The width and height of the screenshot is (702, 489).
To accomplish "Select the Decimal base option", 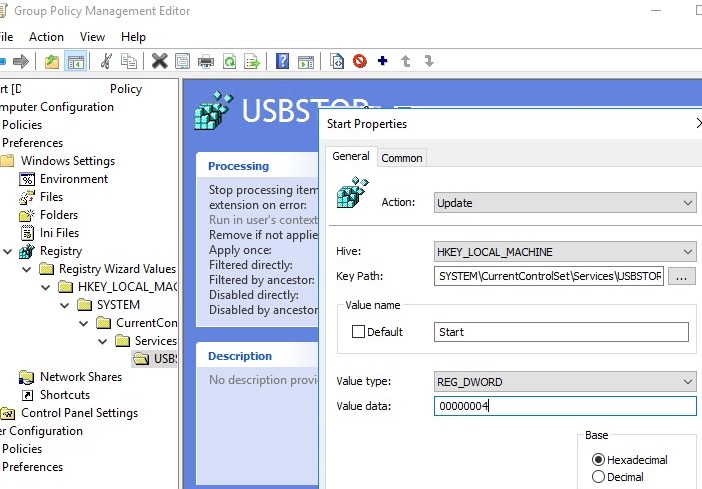I will click(x=599, y=477).
